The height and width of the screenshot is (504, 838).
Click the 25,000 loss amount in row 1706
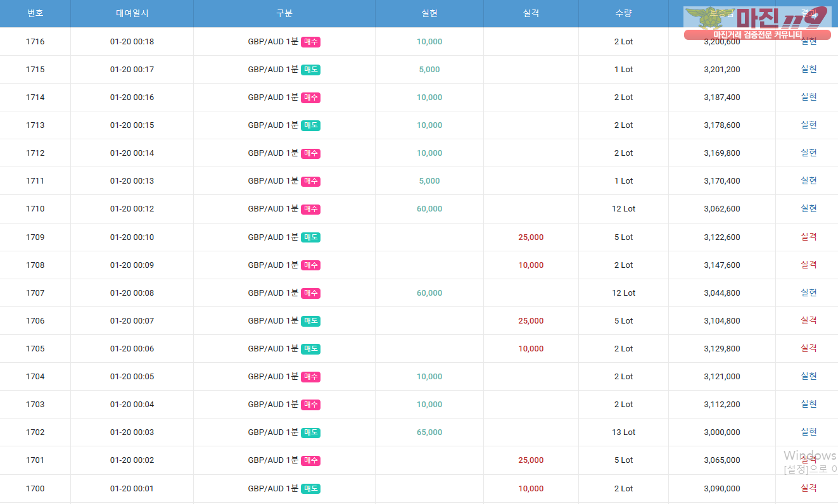tap(531, 321)
